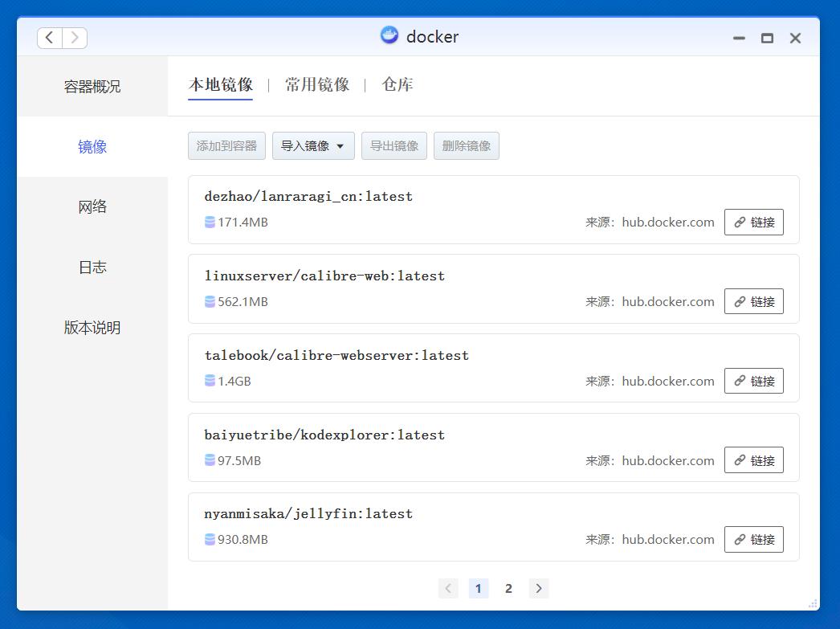
Task: Expand the back navigation arrow at top left
Action: point(49,37)
